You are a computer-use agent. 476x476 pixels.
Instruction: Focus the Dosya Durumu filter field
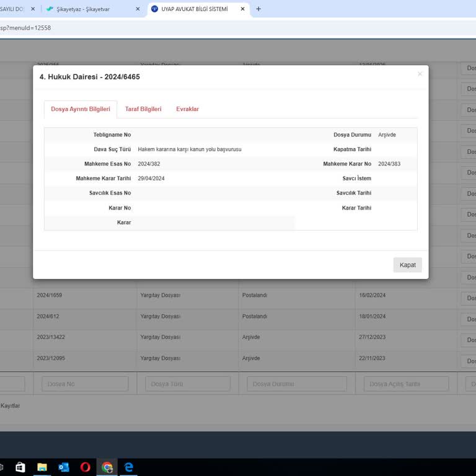click(x=297, y=384)
